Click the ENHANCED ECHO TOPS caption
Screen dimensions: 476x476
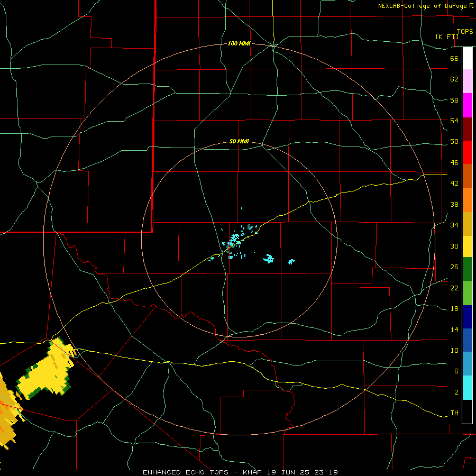coord(186,472)
